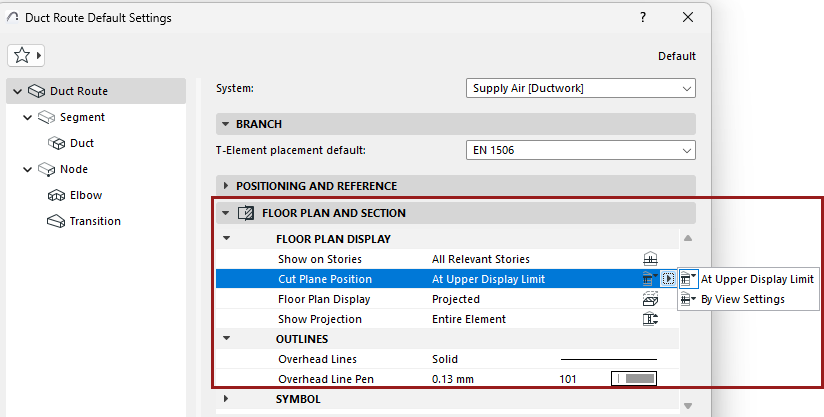Click the Projected value

pos(456,299)
